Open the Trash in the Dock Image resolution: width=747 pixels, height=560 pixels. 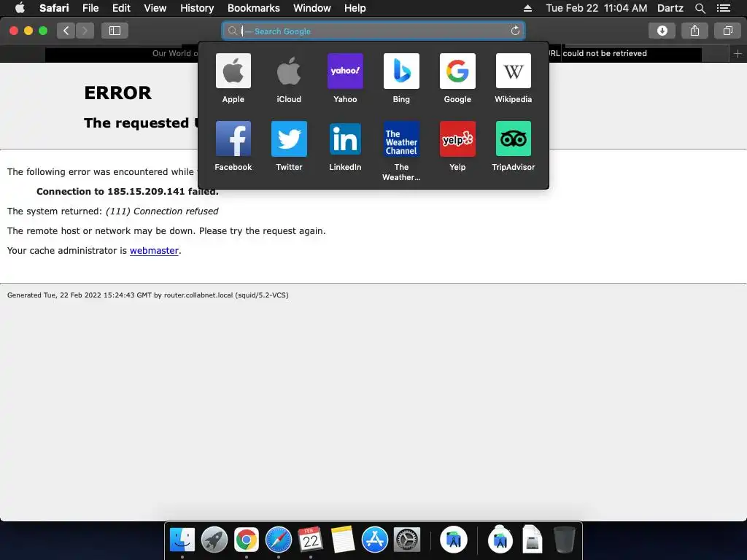(x=565, y=540)
